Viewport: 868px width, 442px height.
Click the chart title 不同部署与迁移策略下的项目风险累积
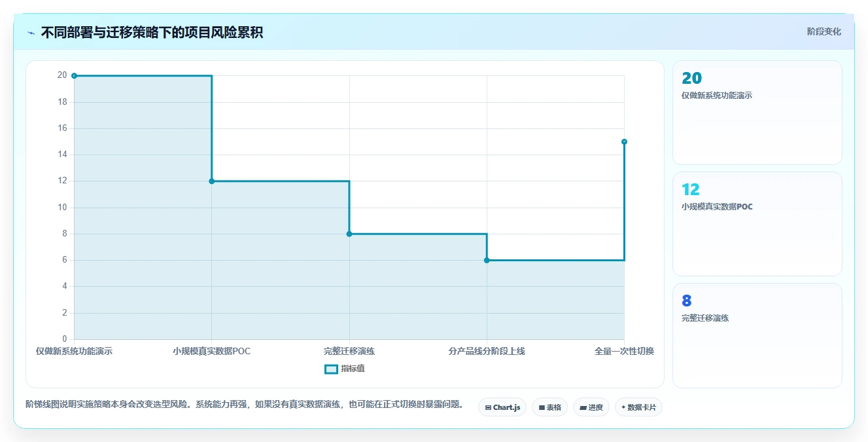(x=152, y=33)
